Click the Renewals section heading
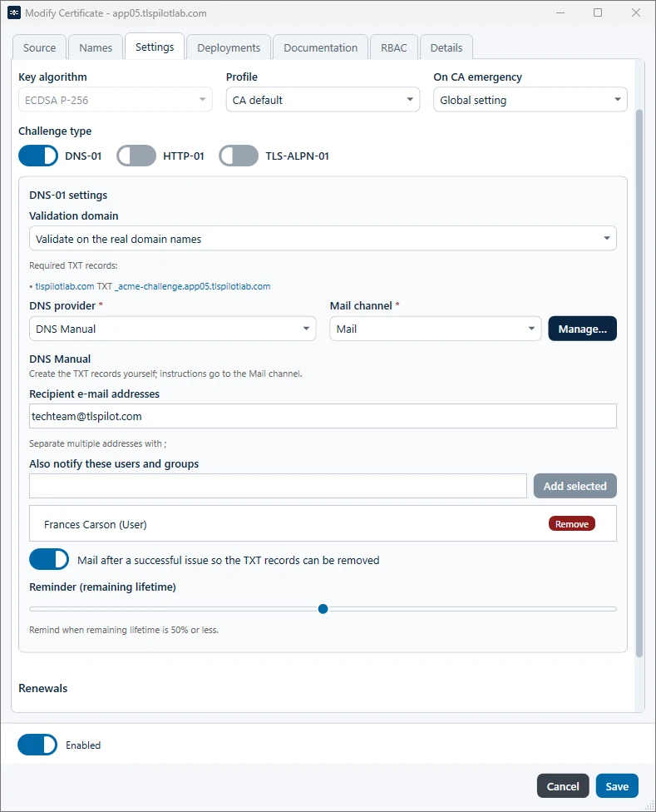656x812 pixels. tap(43, 688)
